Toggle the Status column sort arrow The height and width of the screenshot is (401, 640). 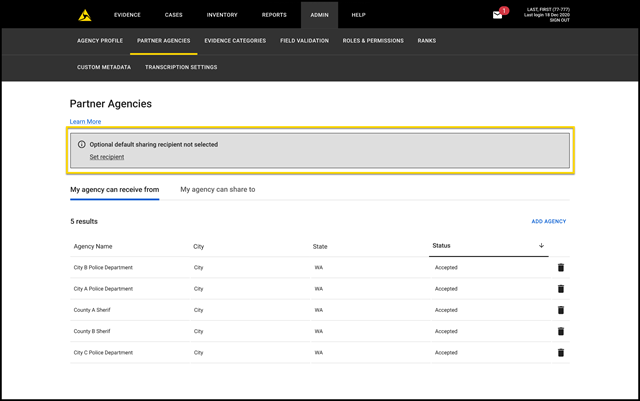pyautogui.click(x=541, y=245)
